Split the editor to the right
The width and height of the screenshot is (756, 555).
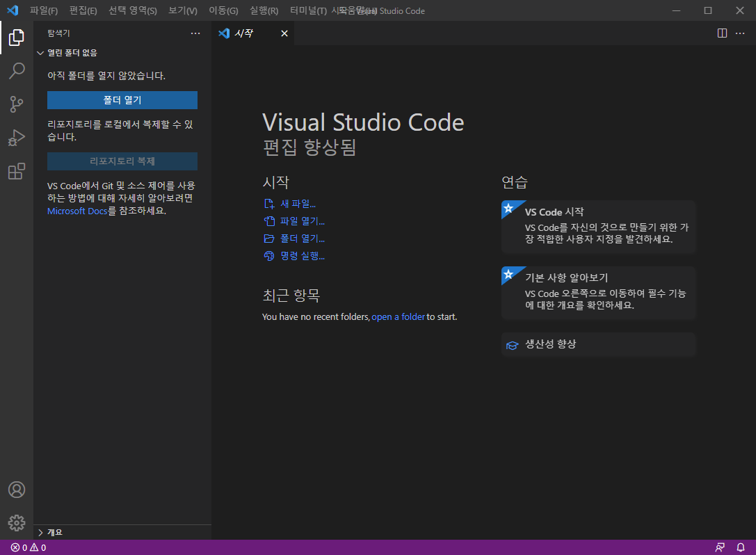722,33
